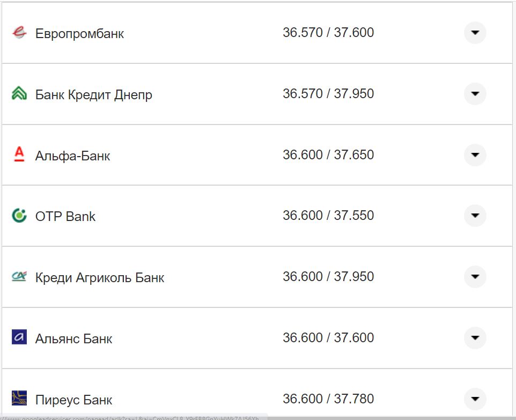The width and height of the screenshot is (516, 420).
Task: Click the Банк Кредит Днепр logo icon
Action: click(x=19, y=94)
